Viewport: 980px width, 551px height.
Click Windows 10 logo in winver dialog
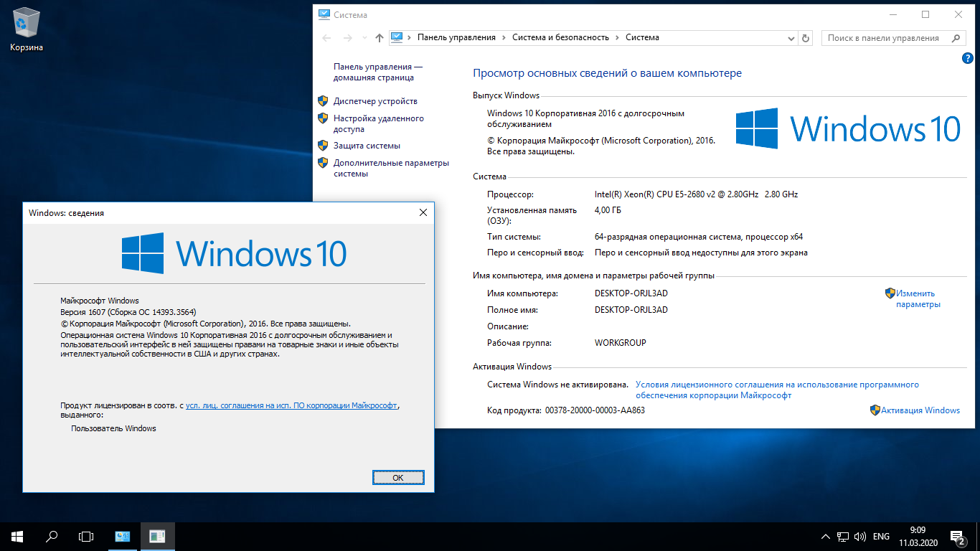point(234,253)
